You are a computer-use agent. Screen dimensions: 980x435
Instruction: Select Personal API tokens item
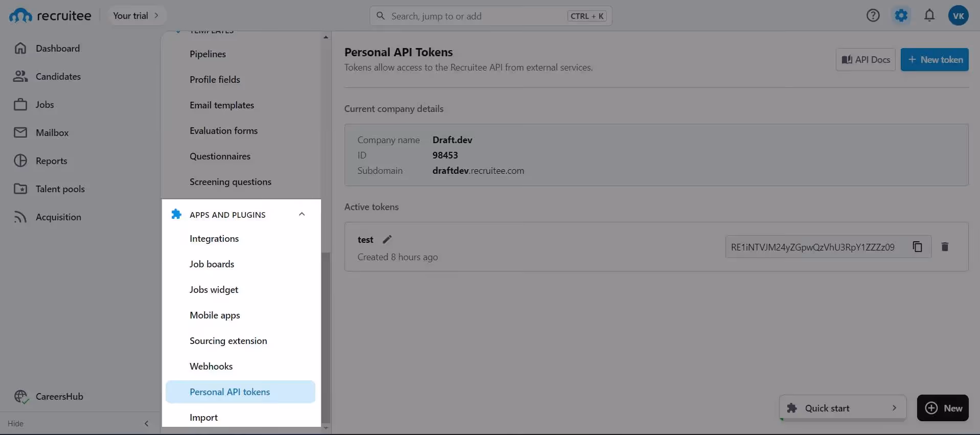[x=241, y=392]
